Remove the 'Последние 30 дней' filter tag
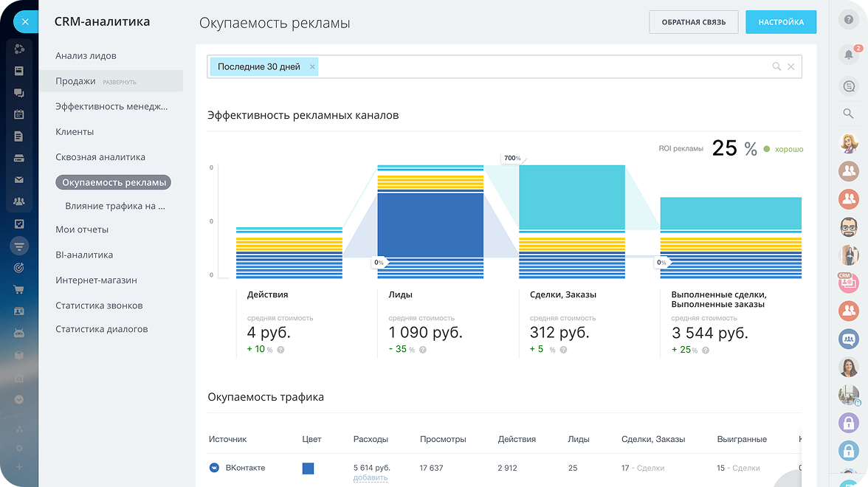Viewport: 868px width, 487px height. [312, 66]
